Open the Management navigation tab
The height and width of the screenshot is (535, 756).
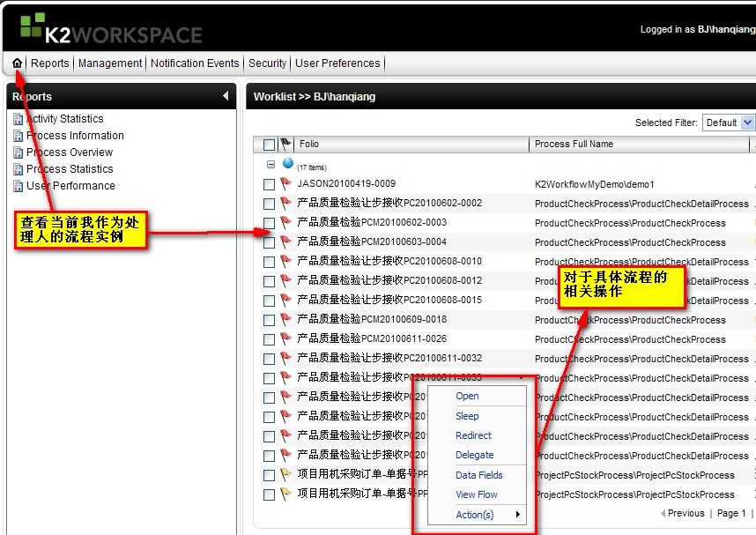110,63
